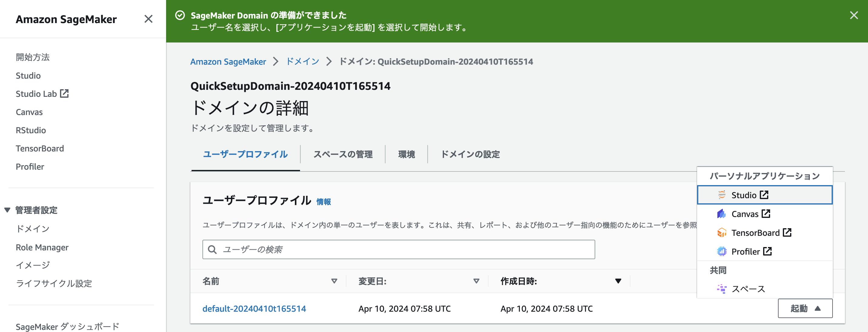Click the 名前 column header text
Image resolution: width=868 pixels, height=332 pixels.
coord(211,281)
